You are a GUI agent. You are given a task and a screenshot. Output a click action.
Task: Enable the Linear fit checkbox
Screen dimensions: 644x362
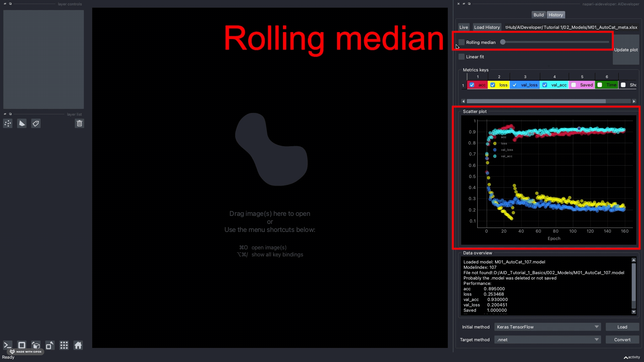461,57
